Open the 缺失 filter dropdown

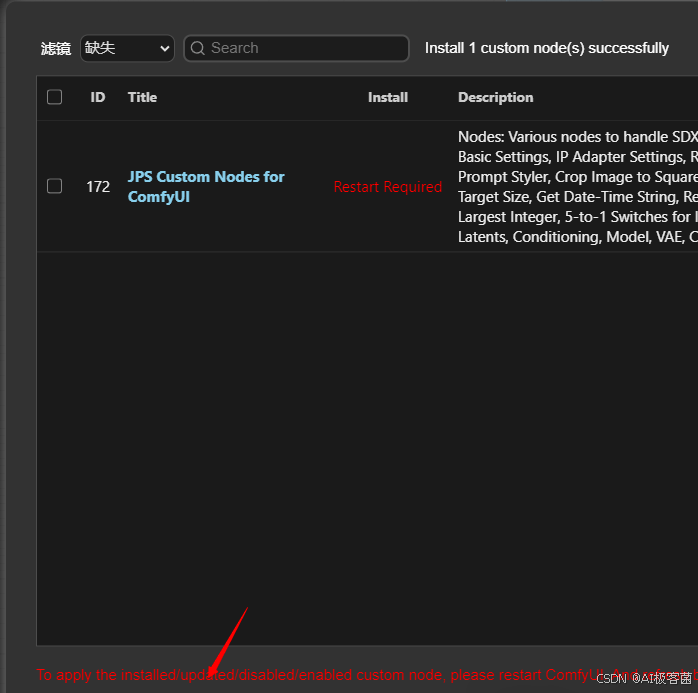pos(127,48)
